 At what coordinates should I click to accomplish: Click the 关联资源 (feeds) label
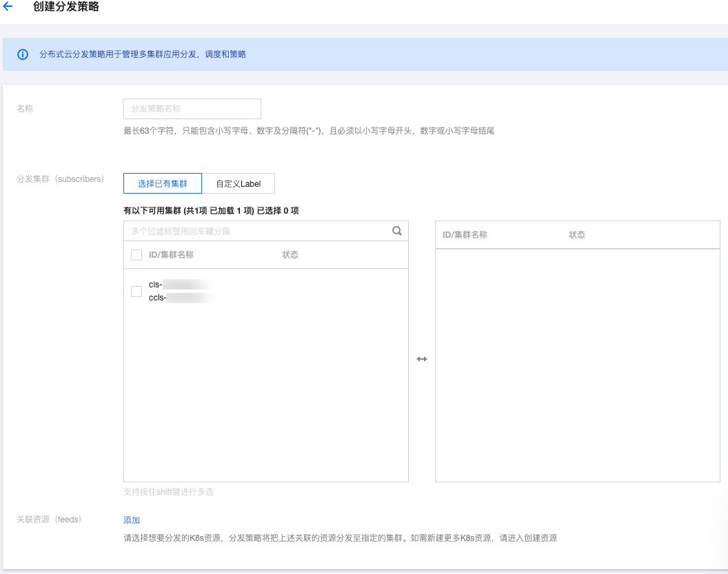pyautogui.click(x=49, y=520)
